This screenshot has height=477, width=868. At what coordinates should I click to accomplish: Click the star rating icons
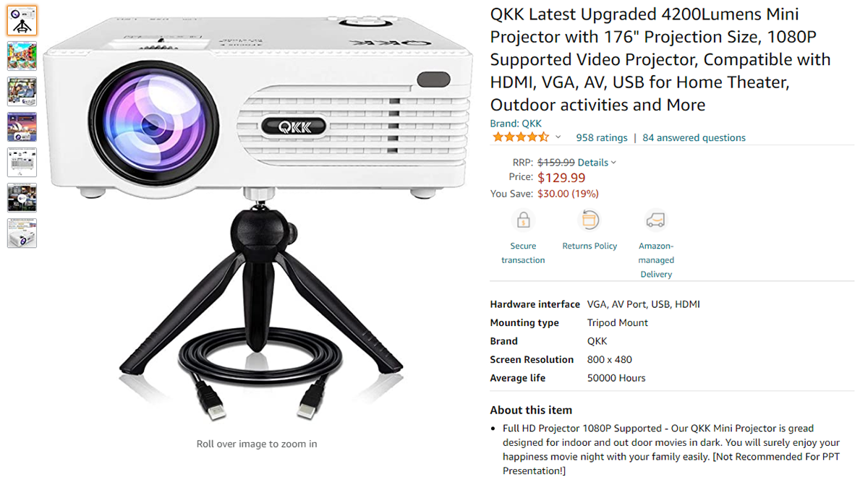click(x=520, y=137)
